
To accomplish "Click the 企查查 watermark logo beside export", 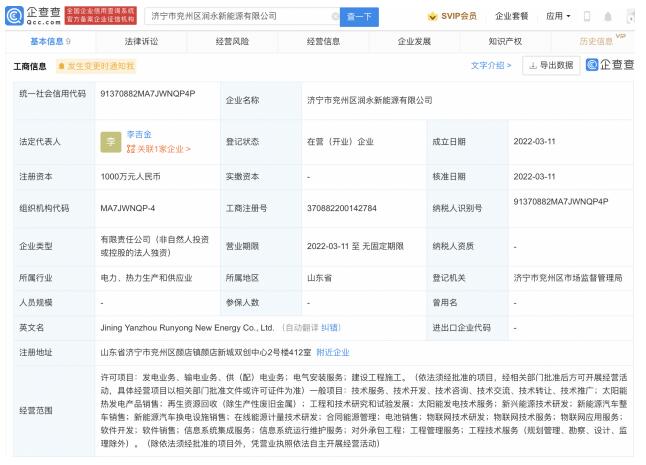I will (609, 65).
